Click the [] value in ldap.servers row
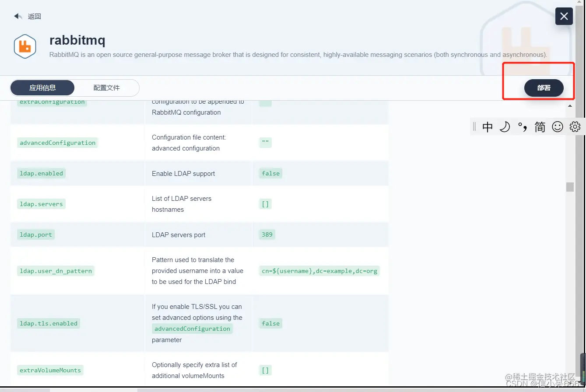 (x=265, y=204)
